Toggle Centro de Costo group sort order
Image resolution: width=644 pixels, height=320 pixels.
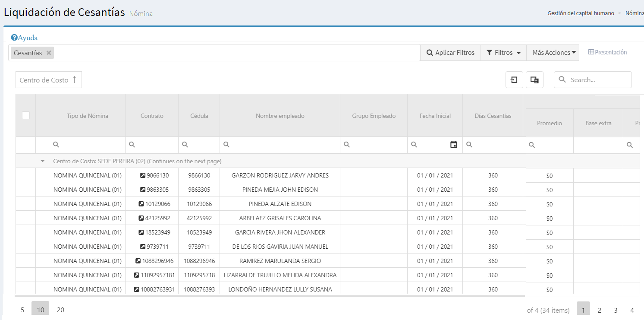tap(48, 80)
